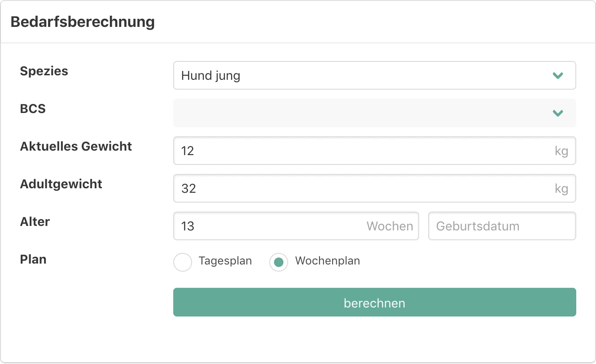The image size is (596, 364).
Task: Click the Bedarfsberechnung header title
Action: 83,22
